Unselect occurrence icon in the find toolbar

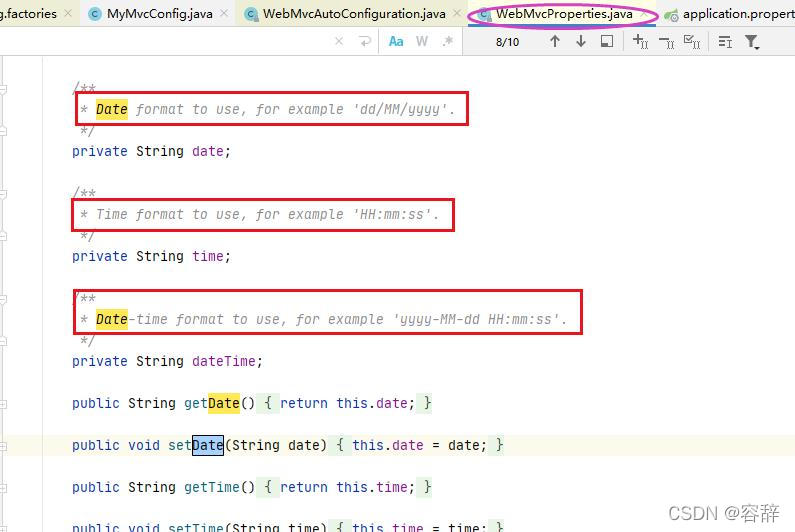coord(667,43)
